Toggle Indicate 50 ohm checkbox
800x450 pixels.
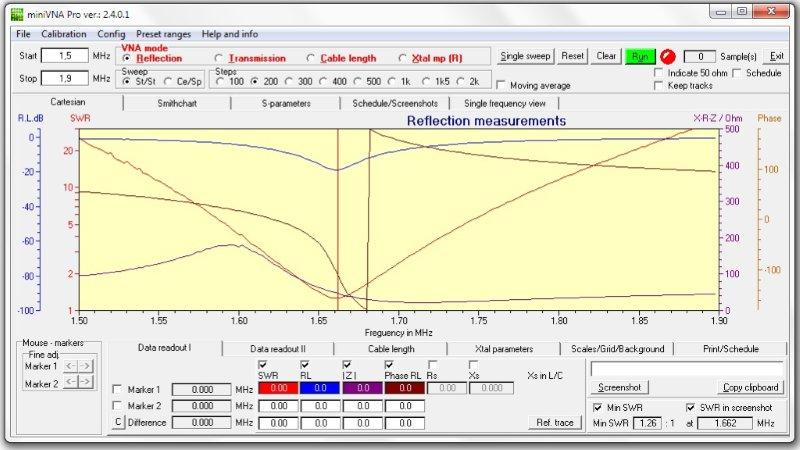(659, 73)
